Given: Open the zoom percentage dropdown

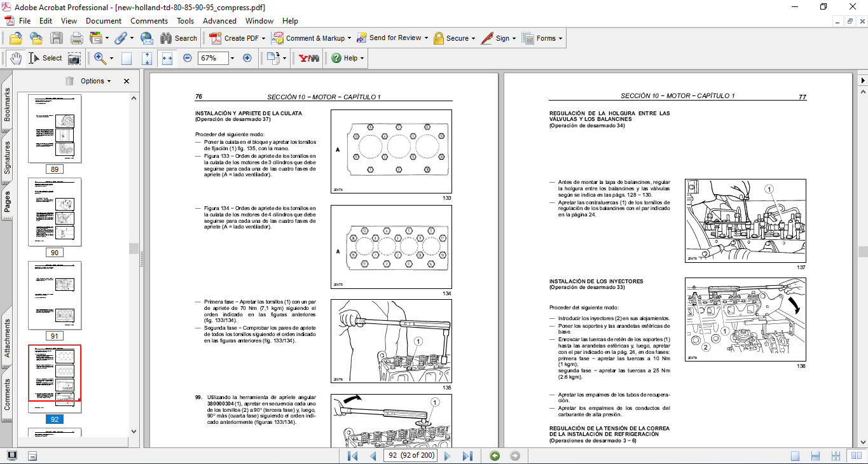Looking at the screenshot, I should coord(232,58).
